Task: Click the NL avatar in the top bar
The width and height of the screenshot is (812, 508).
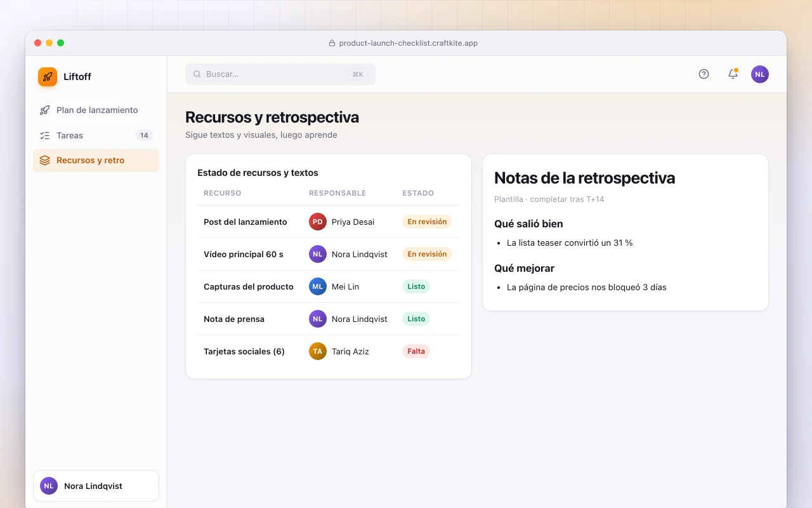Action: (760, 74)
